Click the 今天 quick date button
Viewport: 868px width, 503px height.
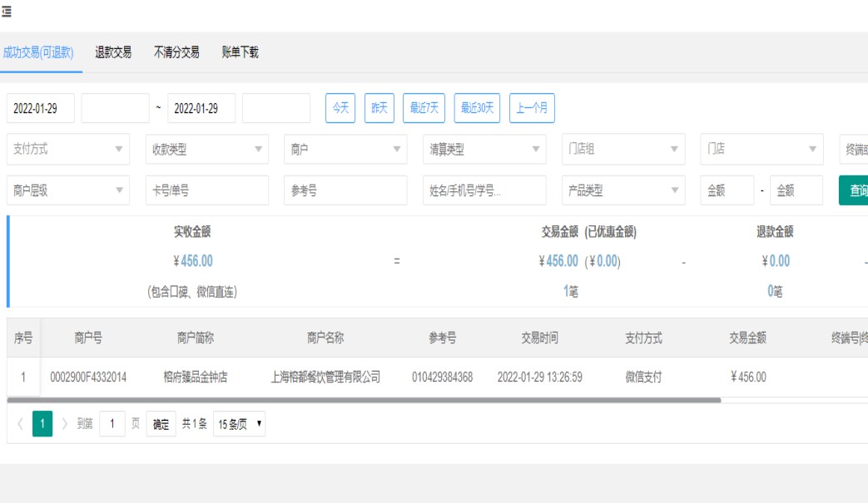(340, 108)
